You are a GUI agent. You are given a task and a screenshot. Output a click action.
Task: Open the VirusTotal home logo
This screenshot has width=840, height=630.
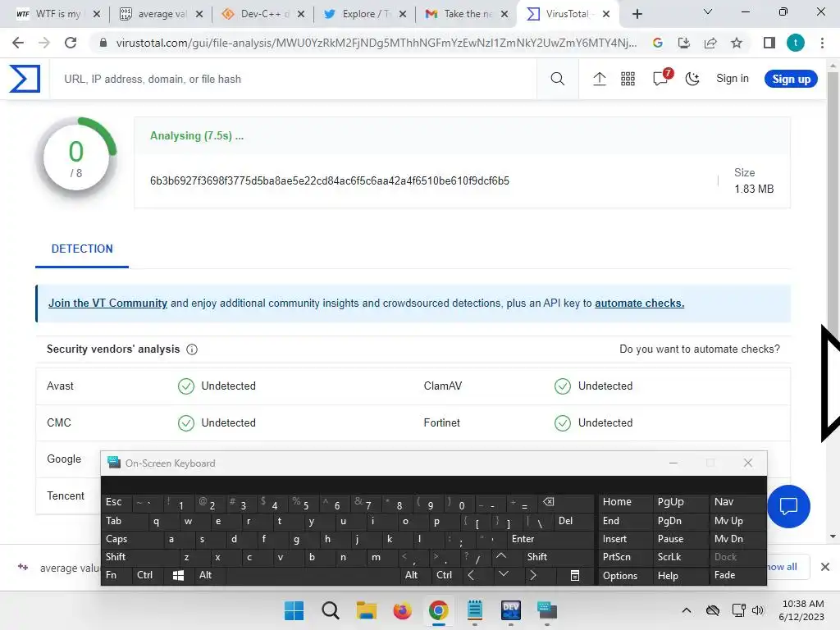25,79
